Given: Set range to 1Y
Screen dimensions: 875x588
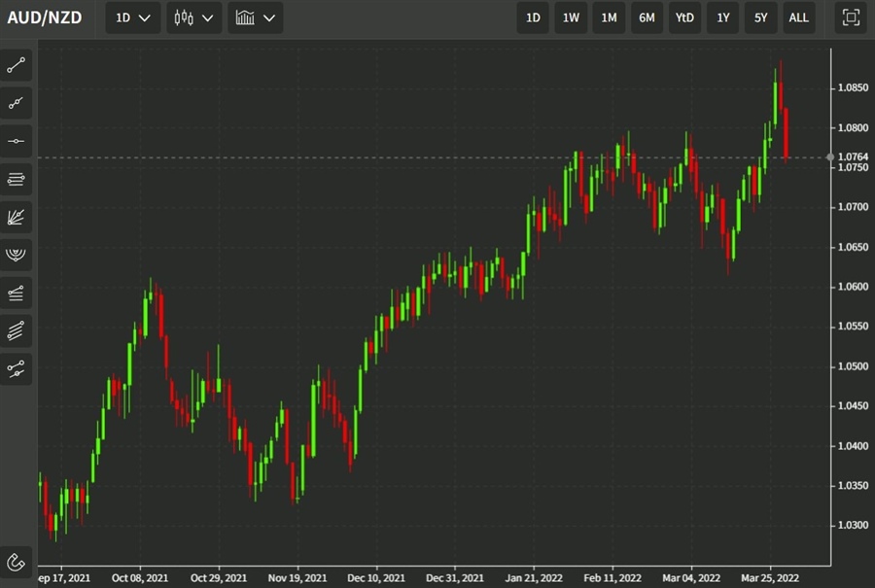Looking at the screenshot, I should pos(722,17).
